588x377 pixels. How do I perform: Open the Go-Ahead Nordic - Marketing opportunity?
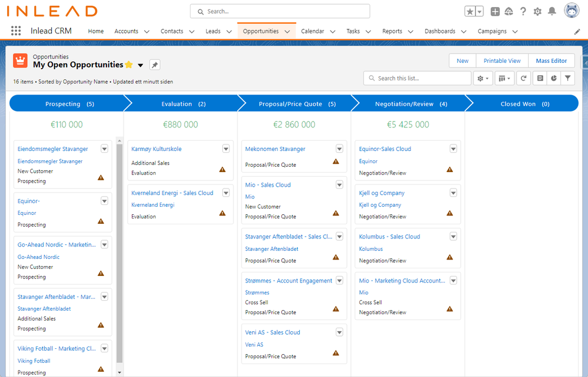tap(56, 244)
